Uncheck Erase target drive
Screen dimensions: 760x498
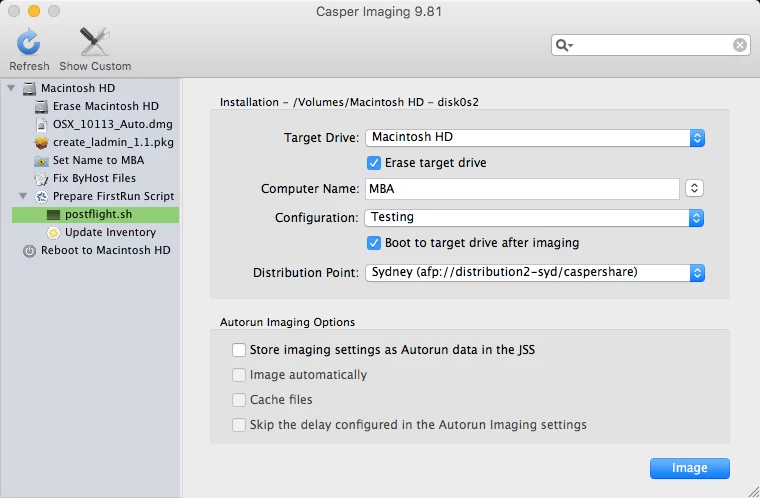pyautogui.click(x=374, y=163)
